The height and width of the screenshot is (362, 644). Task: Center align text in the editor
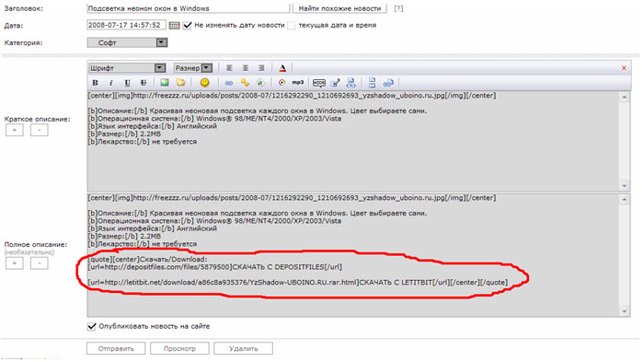point(246,68)
